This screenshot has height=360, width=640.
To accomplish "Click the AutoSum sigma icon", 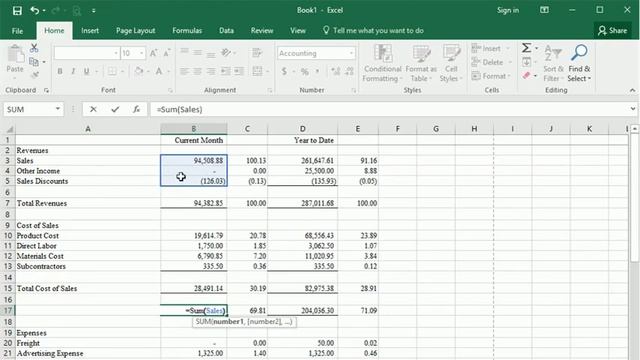I will point(527,48).
